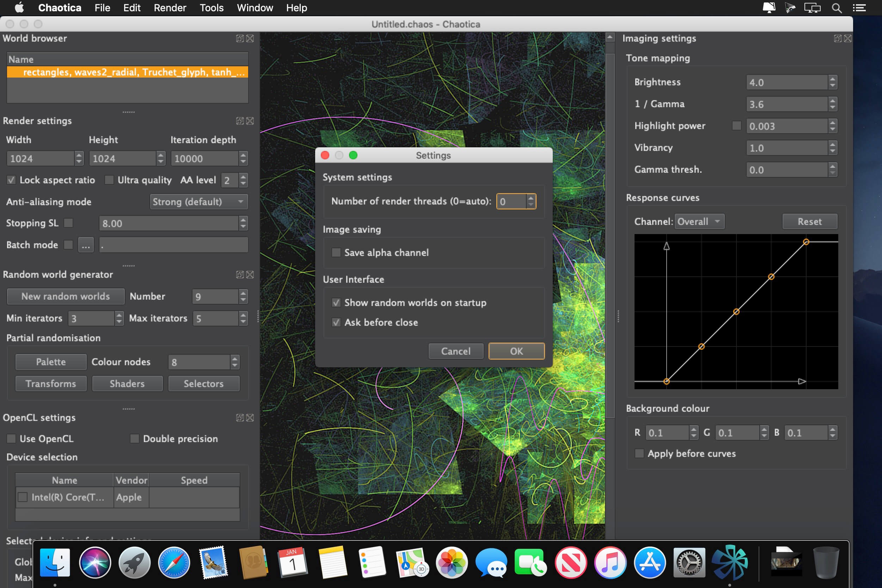The width and height of the screenshot is (882, 588).
Task: Float the Random world generator panel
Action: 240,275
